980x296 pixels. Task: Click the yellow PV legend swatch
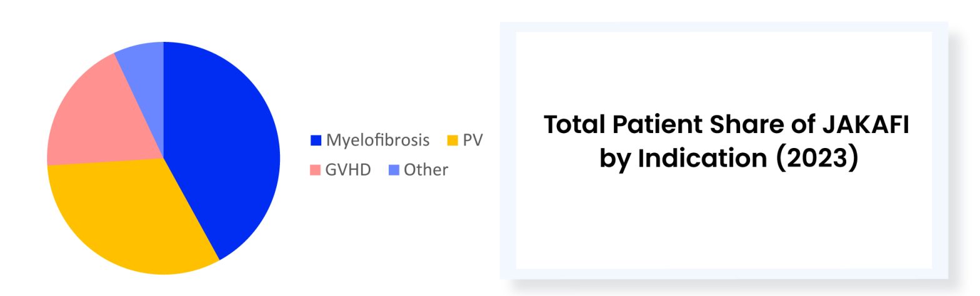pos(452,141)
